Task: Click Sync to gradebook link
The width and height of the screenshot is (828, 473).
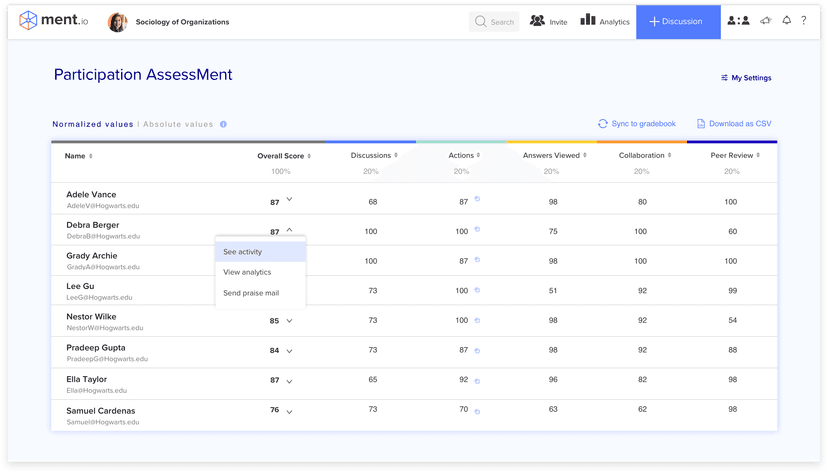Action: [637, 124]
